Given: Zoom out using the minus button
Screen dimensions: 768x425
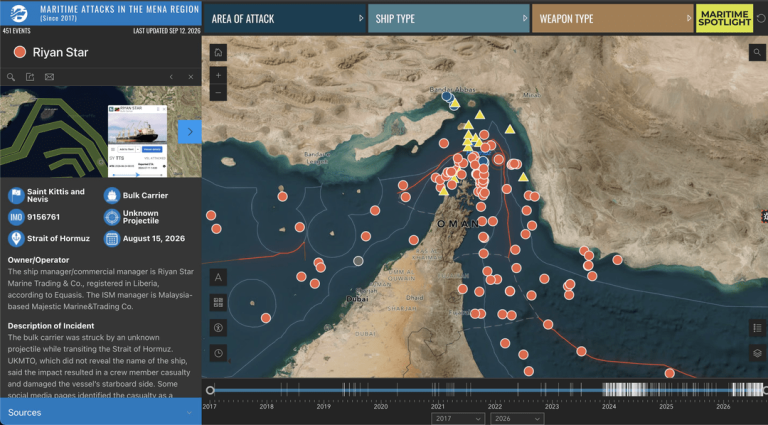Looking at the screenshot, I should 218,93.
